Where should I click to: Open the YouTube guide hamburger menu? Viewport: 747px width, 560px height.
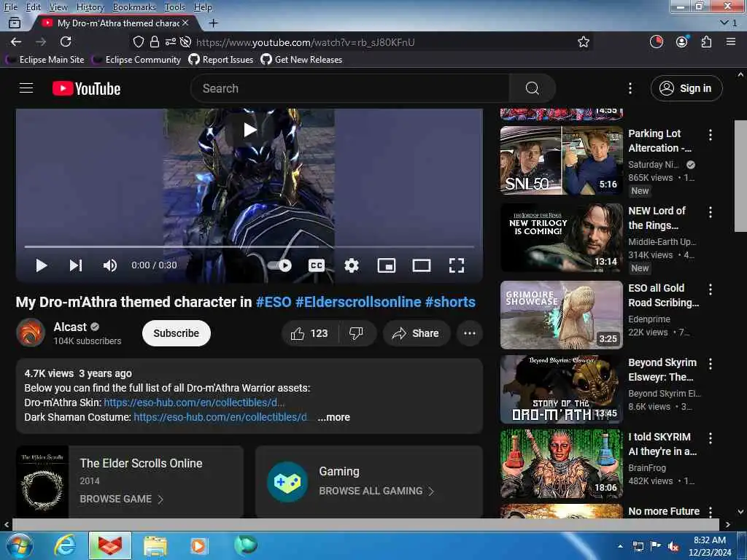pyautogui.click(x=26, y=88)
